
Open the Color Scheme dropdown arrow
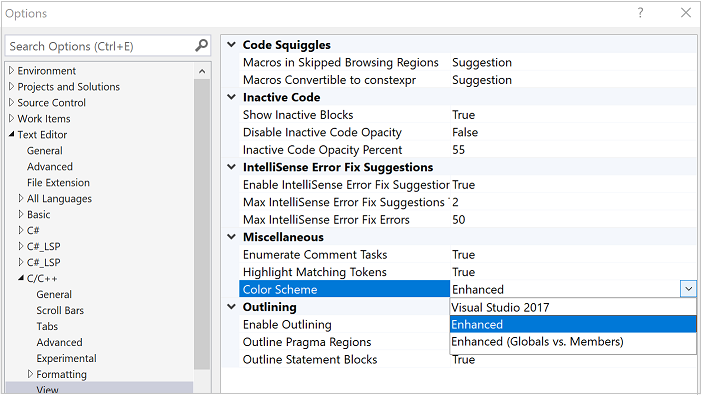[x=688, y=289]
